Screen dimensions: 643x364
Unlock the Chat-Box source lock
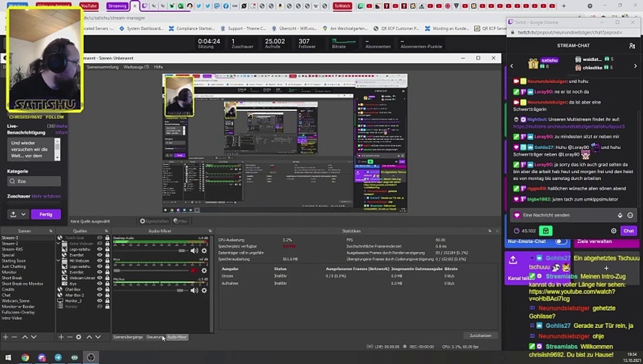click(107, 290)
